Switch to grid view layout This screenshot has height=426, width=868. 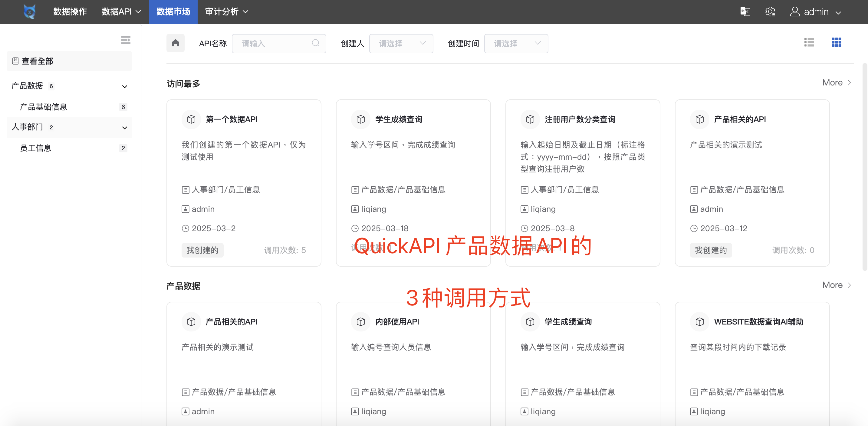[836, 42]
